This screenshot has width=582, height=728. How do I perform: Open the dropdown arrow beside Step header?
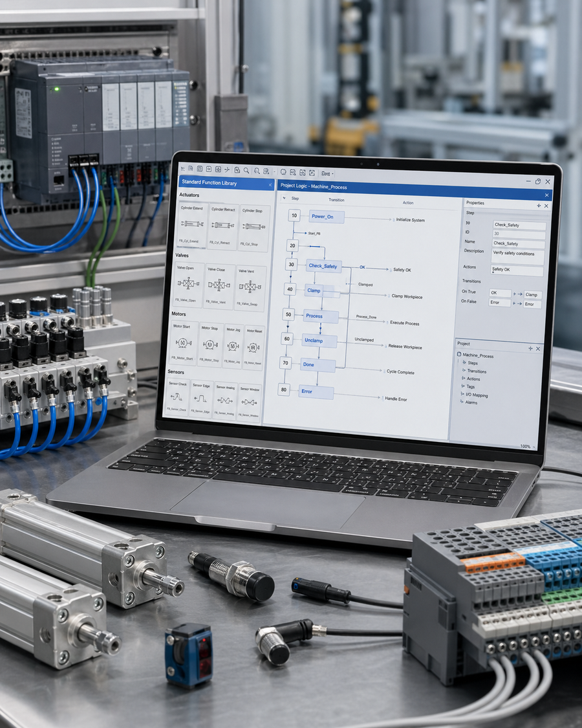click(x=284, y=198)
